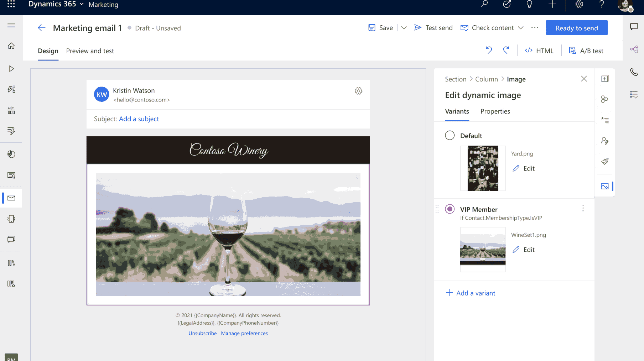
Task: Expand the Save options dropdown arrow
Action: 404,28
